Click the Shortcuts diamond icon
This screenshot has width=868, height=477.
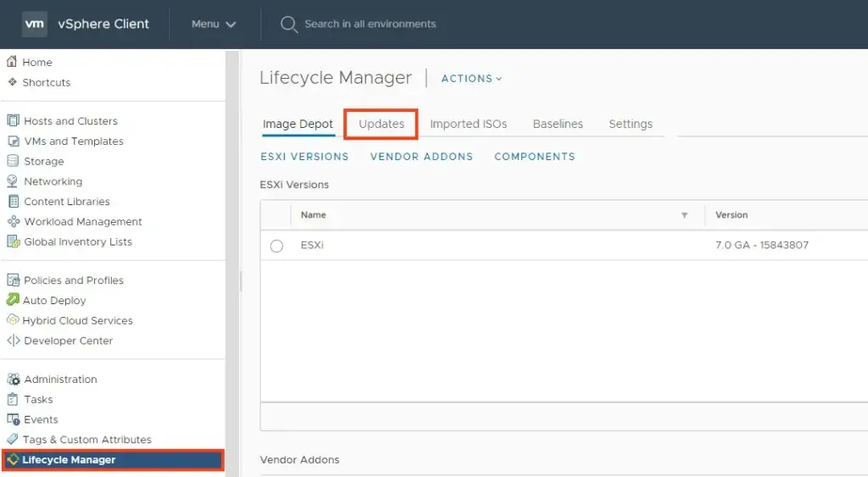tap(12, 82)
